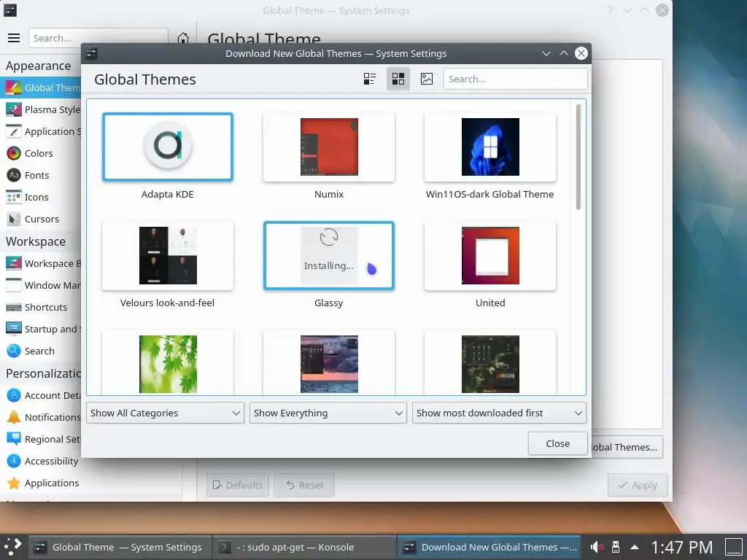Click the themes list vertical scrollbar

pos(578,157)
